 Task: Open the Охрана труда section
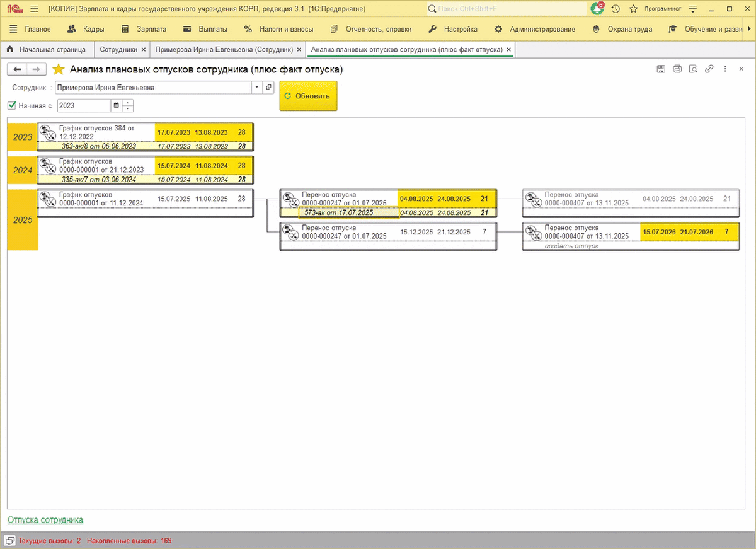point(622,29)
